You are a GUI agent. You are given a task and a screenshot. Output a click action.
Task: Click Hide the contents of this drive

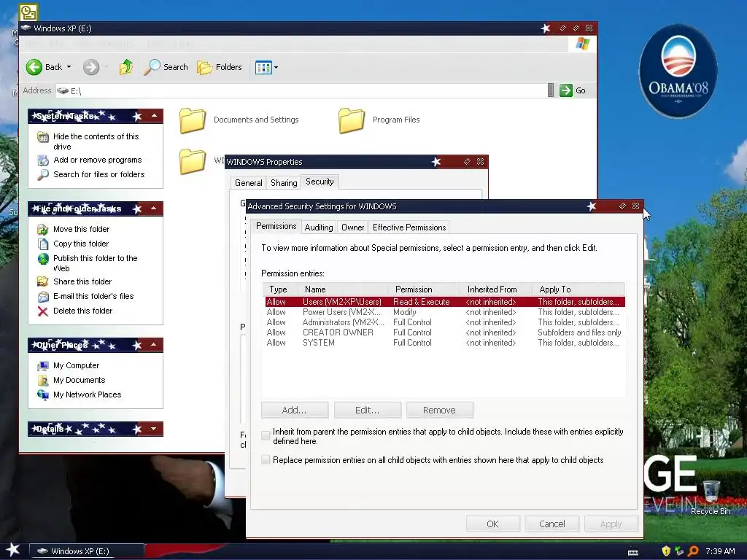pyautogui.click(x=96, y=141)
